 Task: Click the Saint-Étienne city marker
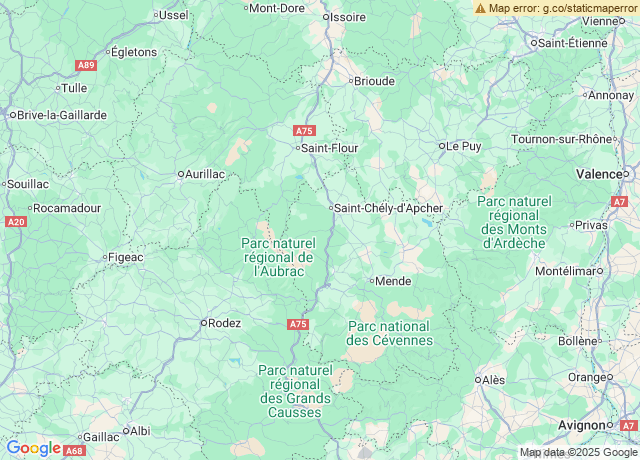pos(534,43)
